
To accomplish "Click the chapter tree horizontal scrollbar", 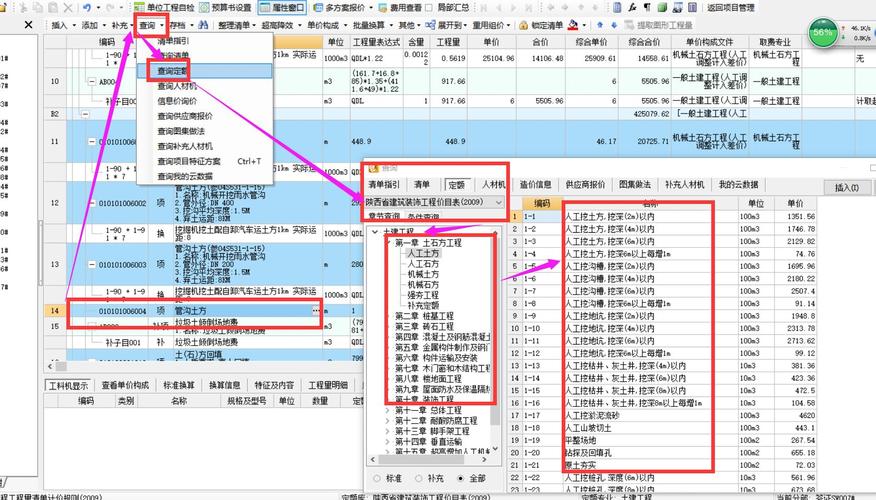I will 429,459.
